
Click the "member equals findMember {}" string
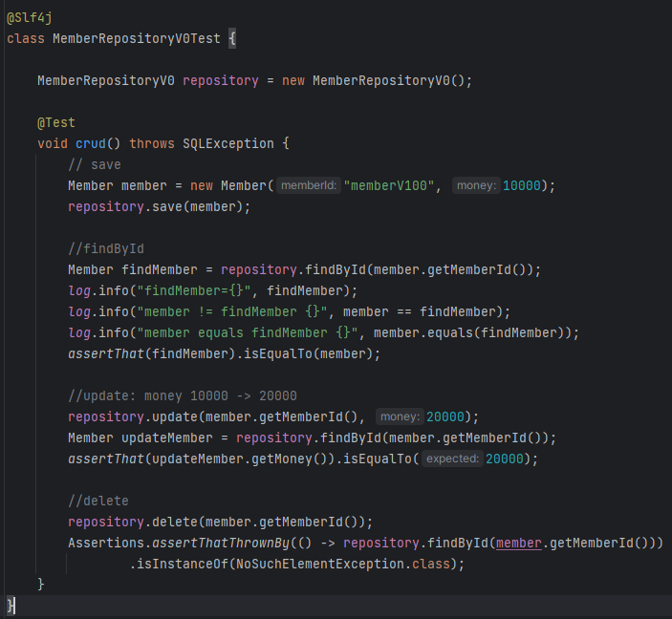247,332
